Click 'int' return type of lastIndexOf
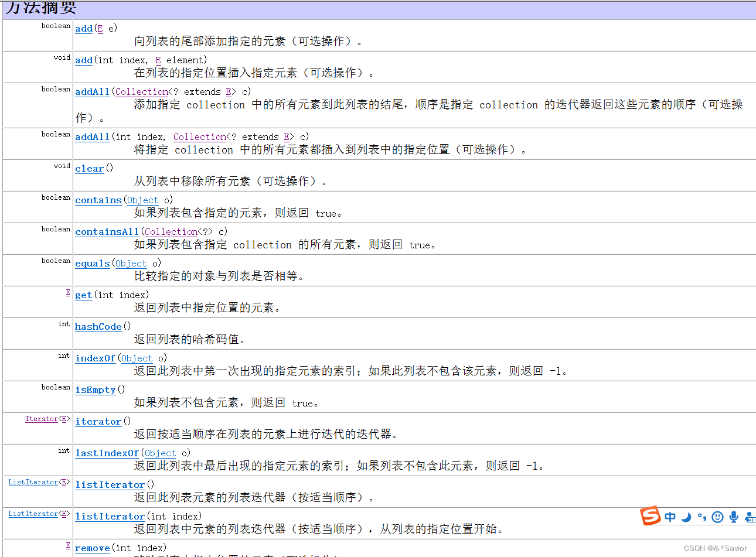This screenshot has width=756, height=557. tap(64, 450)
